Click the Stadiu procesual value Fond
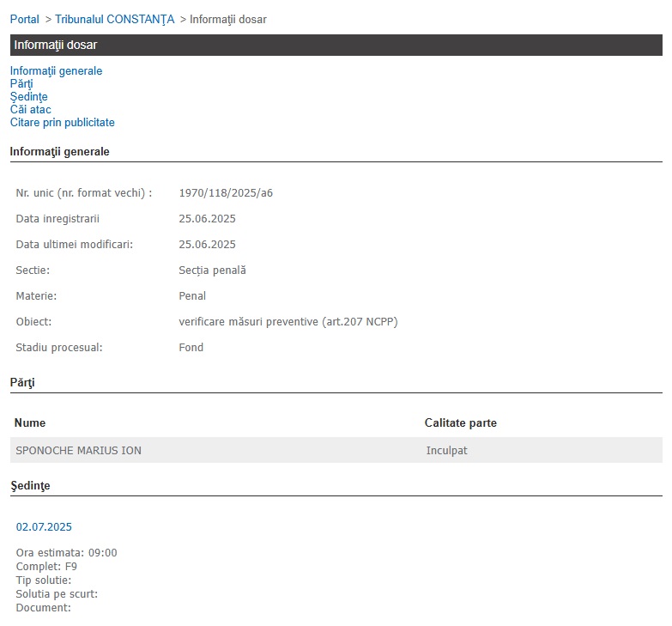This screenshot has height=626, width=672. pos(191,347)
